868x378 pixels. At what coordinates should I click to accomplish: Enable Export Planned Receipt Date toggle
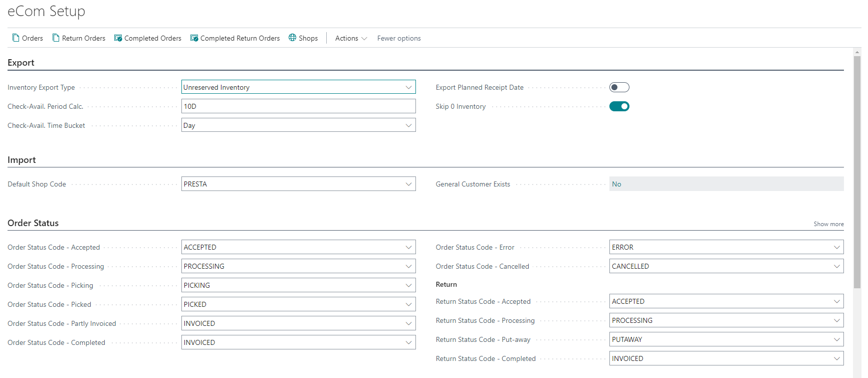[x=619, y=87]
